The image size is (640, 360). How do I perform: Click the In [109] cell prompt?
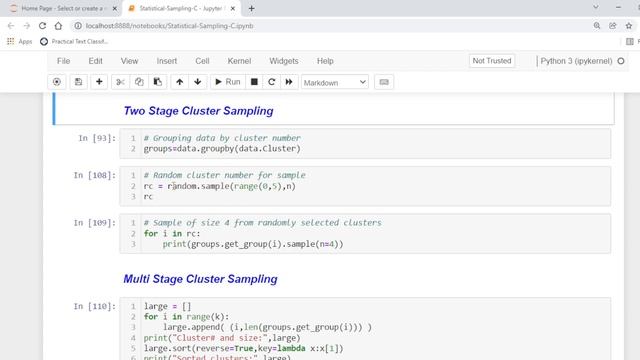(x=95, y=222)
